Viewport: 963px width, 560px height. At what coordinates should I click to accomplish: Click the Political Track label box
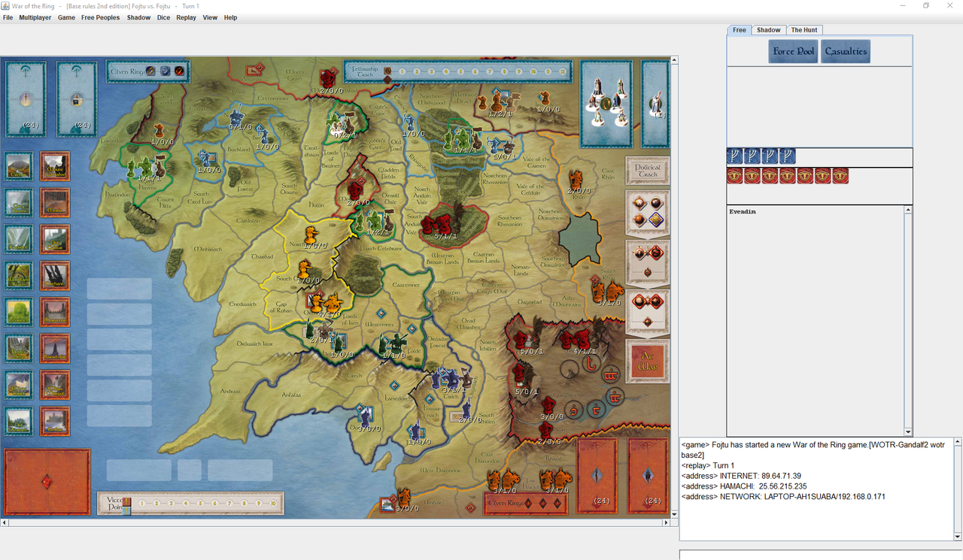pos(647,171)
